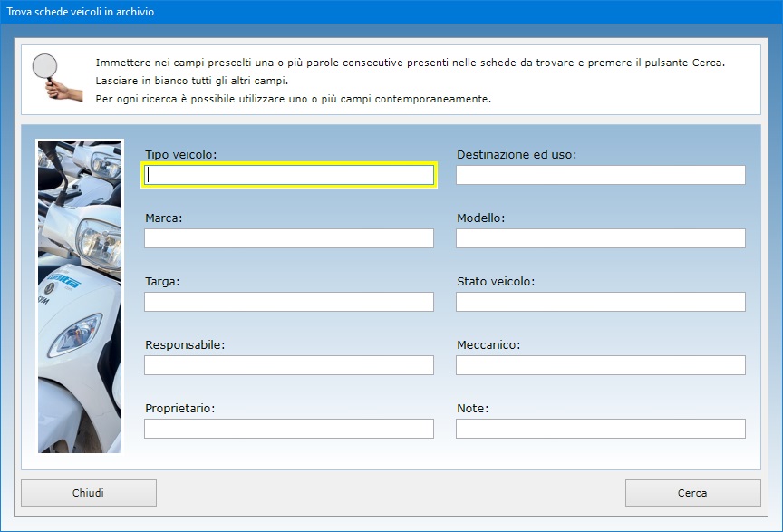Click the 'Tipo veicolo:' label
The image size is (783, 532).
click(180, 154)
